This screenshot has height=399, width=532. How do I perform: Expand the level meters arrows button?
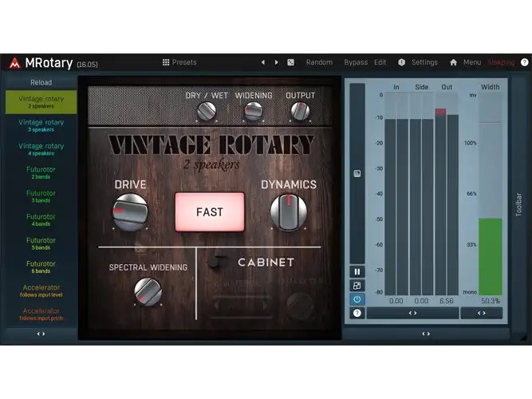click(412, 313)
